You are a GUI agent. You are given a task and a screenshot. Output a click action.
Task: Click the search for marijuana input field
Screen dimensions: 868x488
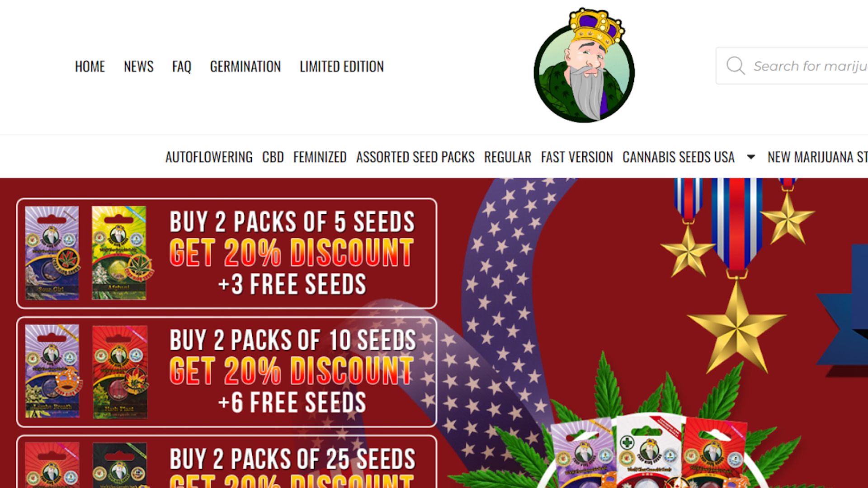coord(792,66)
